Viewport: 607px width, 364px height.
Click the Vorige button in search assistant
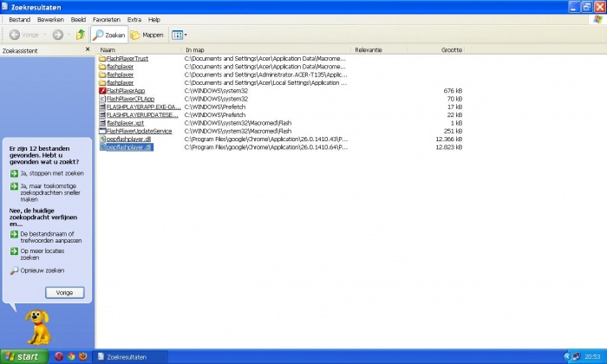(64, 293)
